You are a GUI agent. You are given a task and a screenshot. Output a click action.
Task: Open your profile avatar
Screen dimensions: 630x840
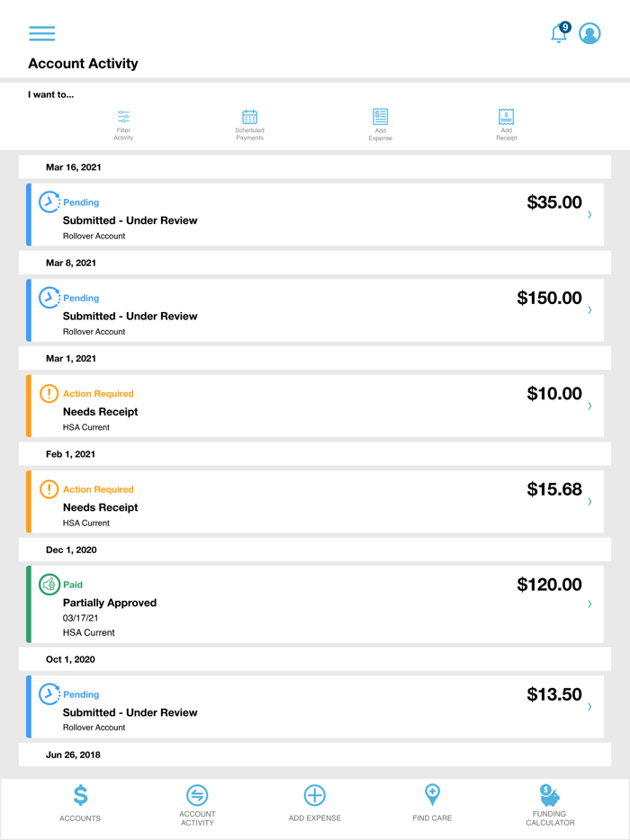pyautogui.click(x=589, y=33)
